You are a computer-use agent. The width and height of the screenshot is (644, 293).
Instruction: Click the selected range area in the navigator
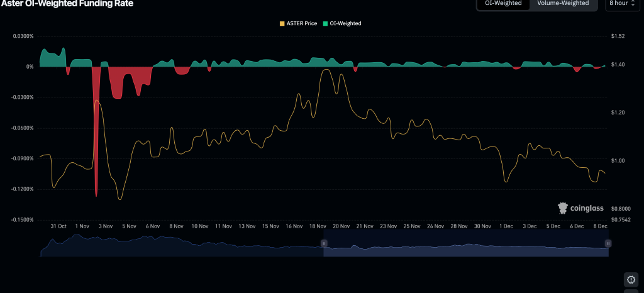pyautogui.click(x=465, y=250)
